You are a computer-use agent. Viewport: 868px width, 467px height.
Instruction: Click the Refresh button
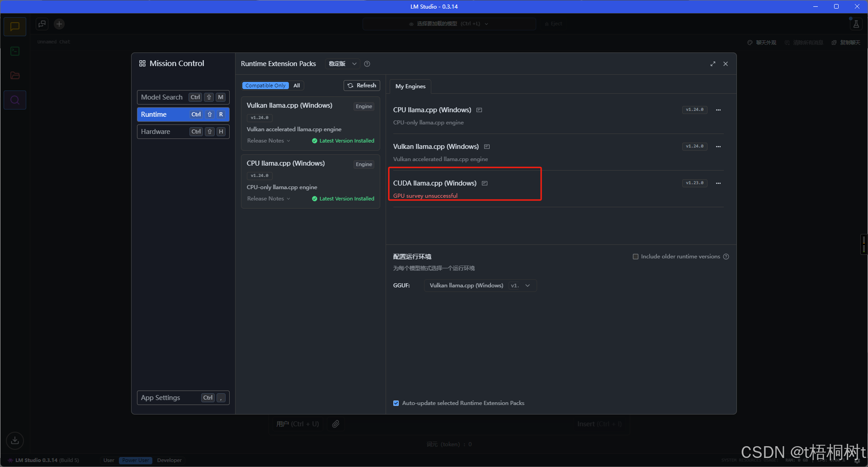pyautogui.click(x=362, y=86)
